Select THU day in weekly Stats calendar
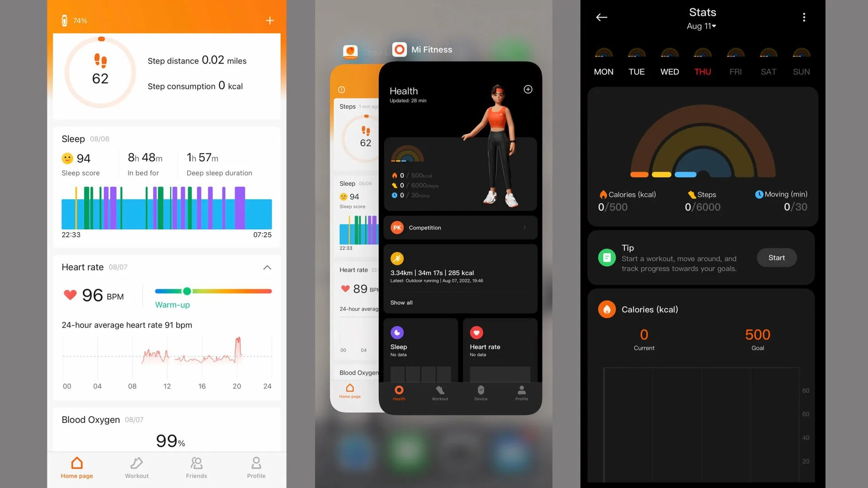Viewport: 868px width, 488px height. 702,71
